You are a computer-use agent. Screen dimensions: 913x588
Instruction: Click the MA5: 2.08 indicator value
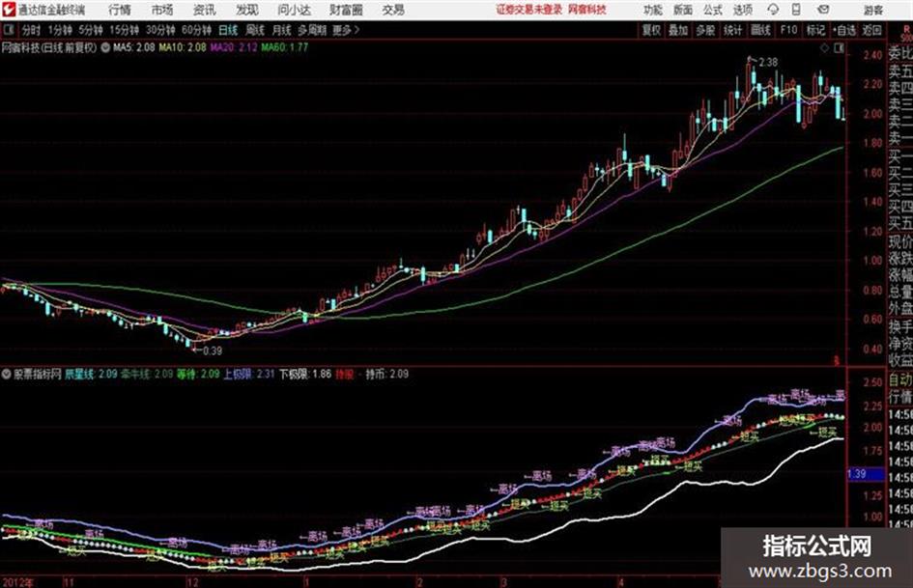coord(134,47)
